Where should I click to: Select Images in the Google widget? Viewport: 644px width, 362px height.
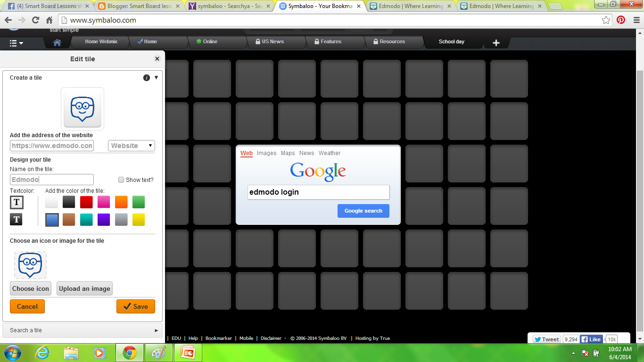(x=266, y=153)
